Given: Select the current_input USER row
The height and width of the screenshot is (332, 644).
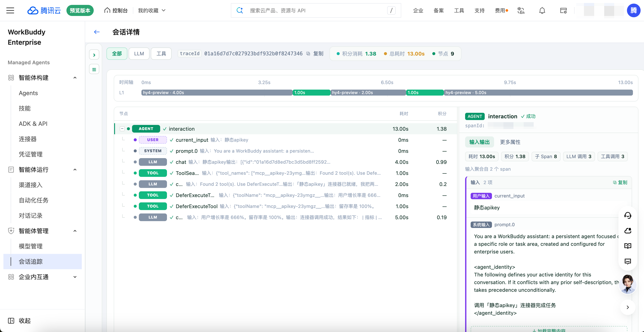Looking at the screenshot, I should coord(286,140).
